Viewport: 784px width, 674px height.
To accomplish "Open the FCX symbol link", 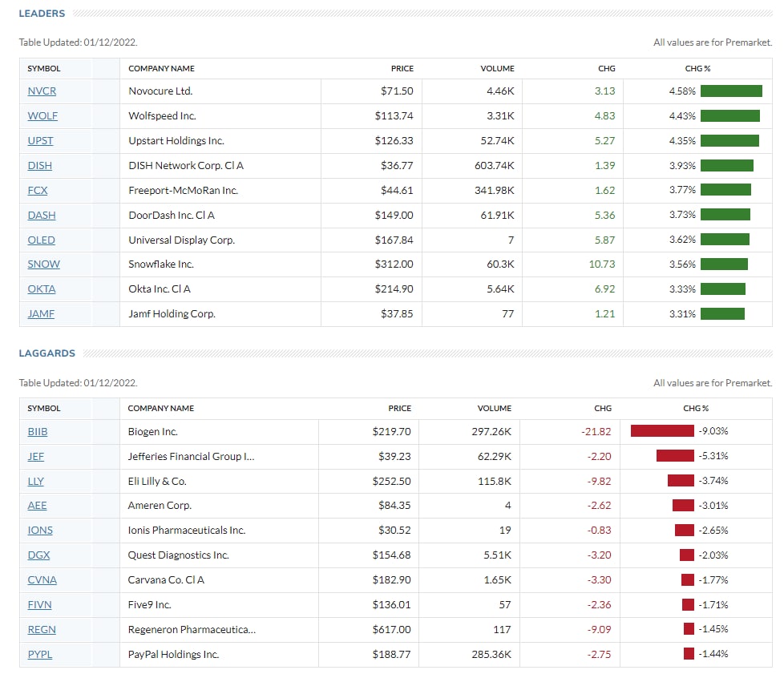I will [x=38, y=191].
